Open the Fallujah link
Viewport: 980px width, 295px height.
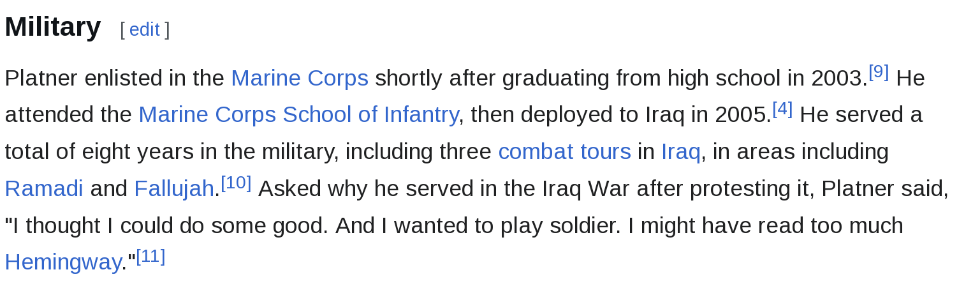174,189
